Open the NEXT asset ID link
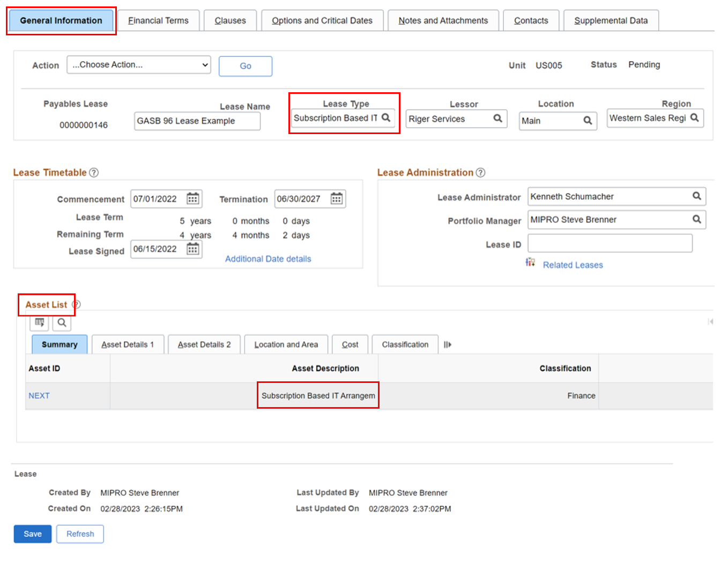Screen dimensions: 728x568 [39, 396]
